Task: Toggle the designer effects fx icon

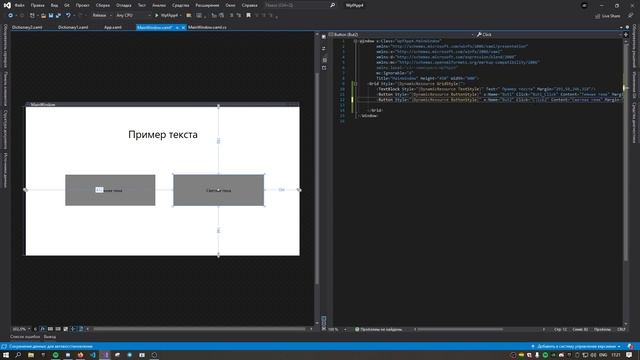Action: click(42, 329)
